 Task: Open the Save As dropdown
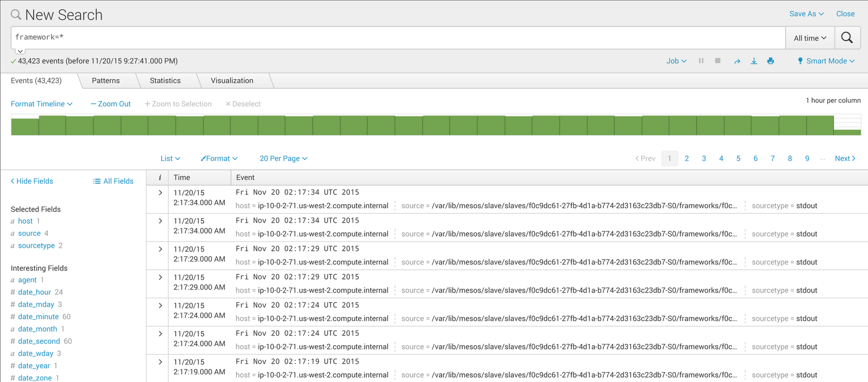(806, 14)
